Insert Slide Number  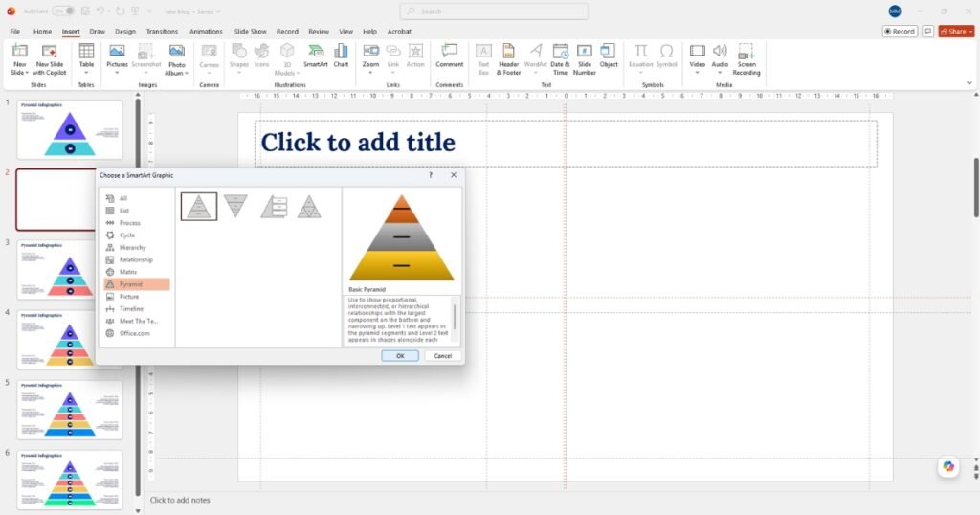pos(585,58)
